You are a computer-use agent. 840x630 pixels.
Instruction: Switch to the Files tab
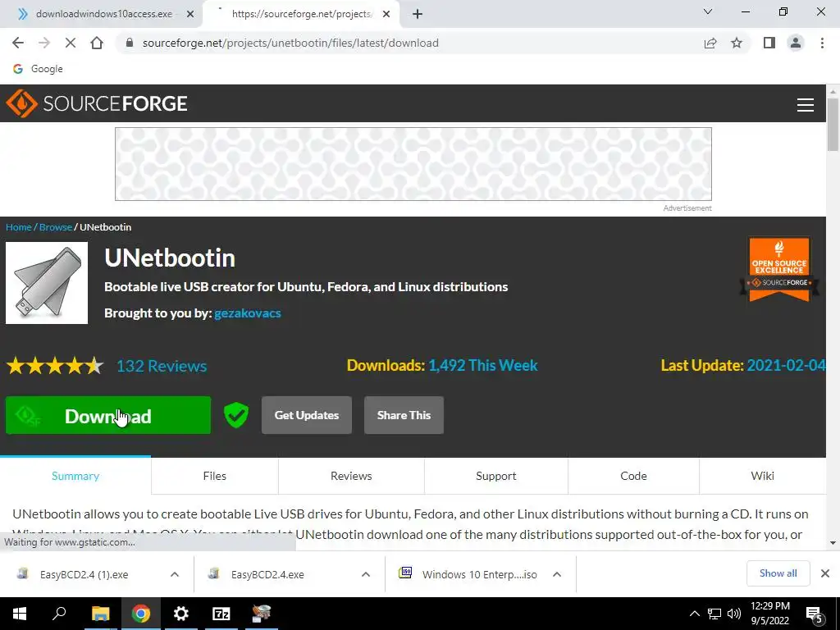pyautogui.click(x=215, y=476)
